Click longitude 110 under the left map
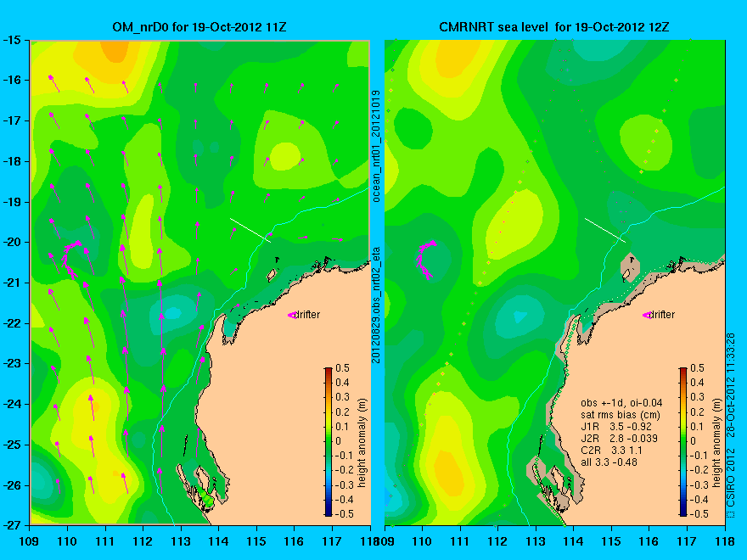This screenshot has width=747, height=560. [x=67, y=541]
